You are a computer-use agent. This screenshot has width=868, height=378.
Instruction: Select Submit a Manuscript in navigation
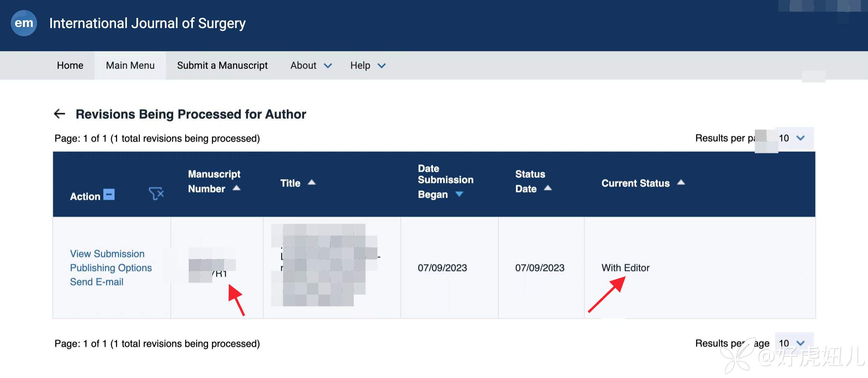(x=222, y=66)
